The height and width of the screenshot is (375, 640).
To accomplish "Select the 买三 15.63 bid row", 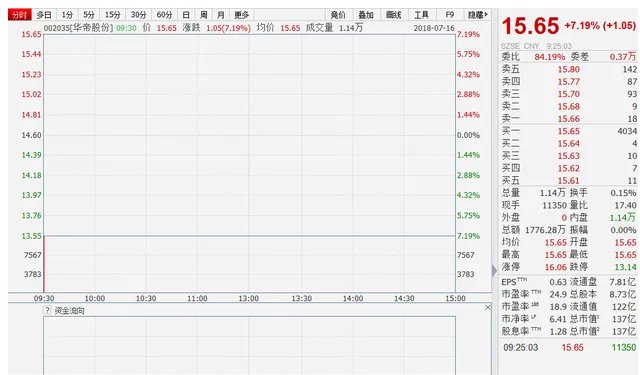I will [x=569, y=156].
